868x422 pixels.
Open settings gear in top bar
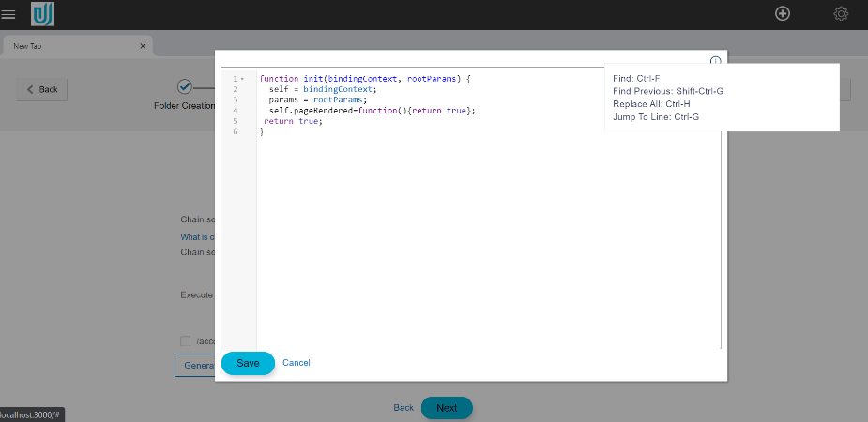point(841,14)
